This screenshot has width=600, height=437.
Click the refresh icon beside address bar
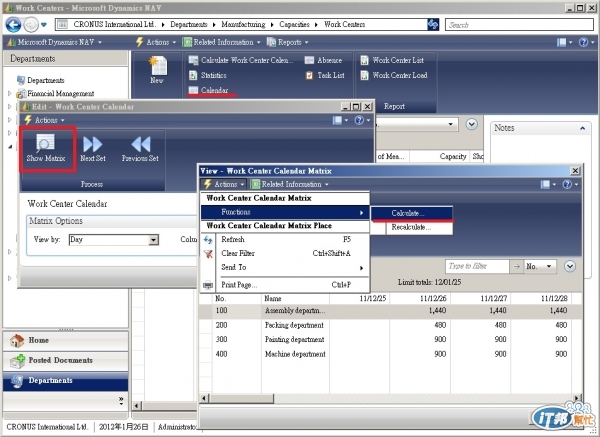(x=433, y=25)
